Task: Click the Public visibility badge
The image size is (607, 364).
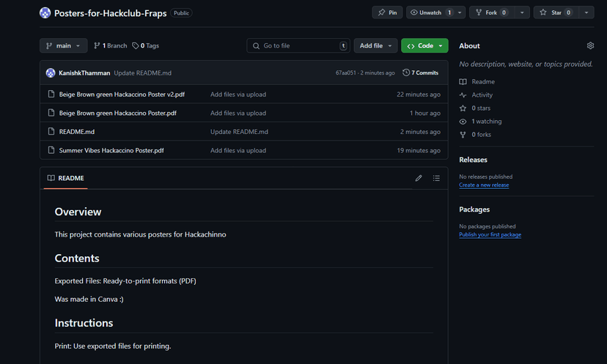Action: (181, 13)
